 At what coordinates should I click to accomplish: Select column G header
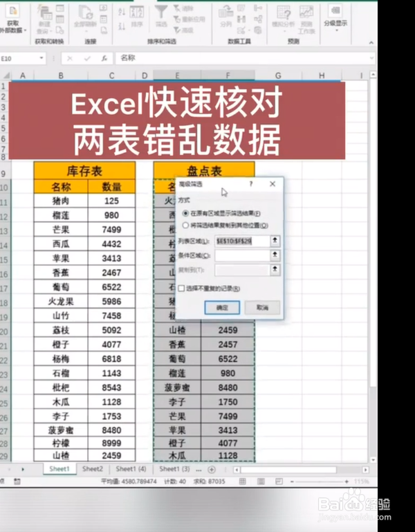278,75
